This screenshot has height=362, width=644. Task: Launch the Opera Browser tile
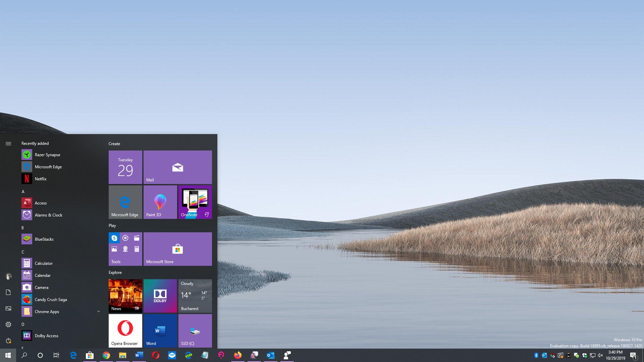(125, 331)
